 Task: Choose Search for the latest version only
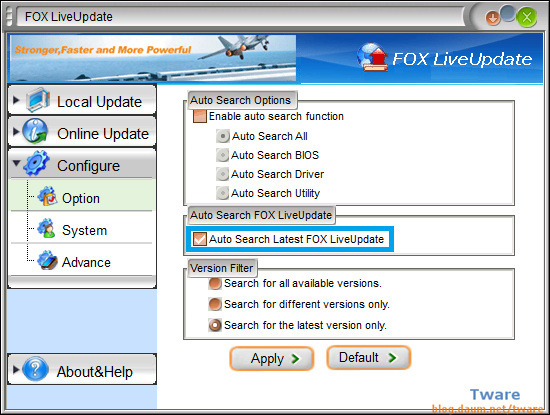pos(215,325)
